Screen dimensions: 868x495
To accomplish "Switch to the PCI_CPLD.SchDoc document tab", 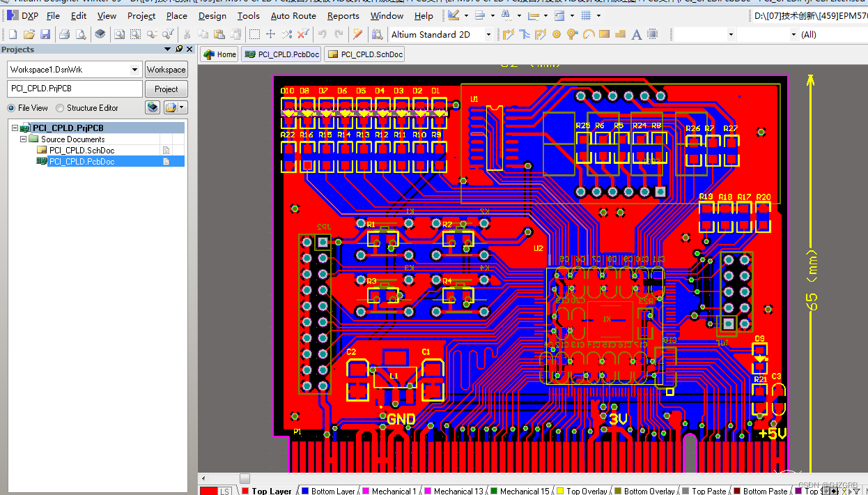I will tap(364, 53).
